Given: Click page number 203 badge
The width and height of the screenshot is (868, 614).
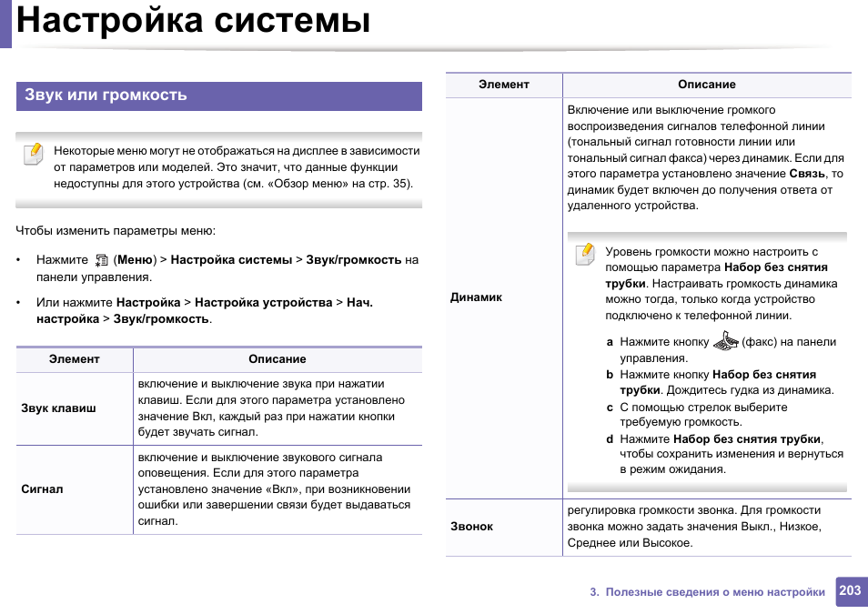Looking at the screenshot, I should pos(850,591).
